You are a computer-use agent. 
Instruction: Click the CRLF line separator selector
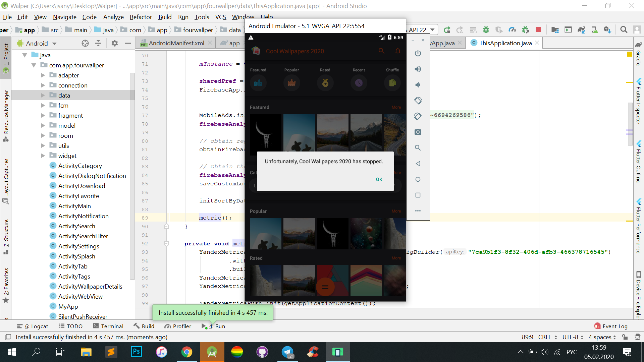click(548, 337)
